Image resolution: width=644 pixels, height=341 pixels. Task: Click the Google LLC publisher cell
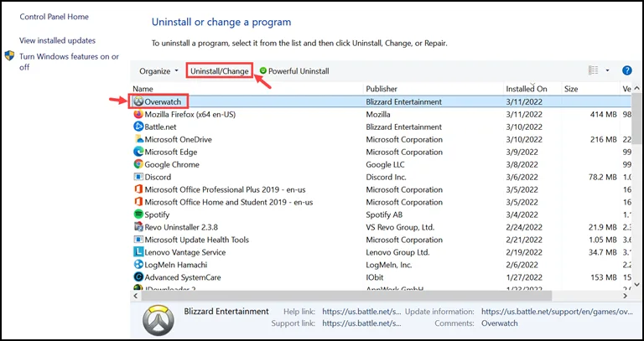(385, 164)
